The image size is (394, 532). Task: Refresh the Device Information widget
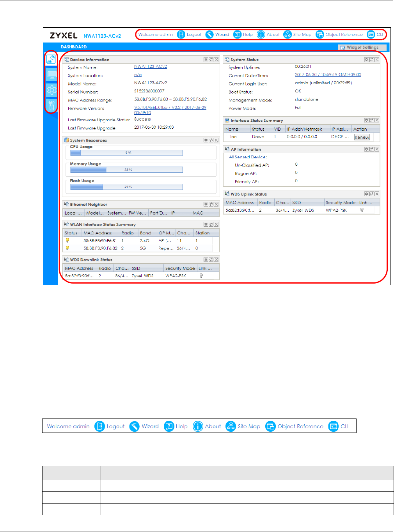point(211,60)
